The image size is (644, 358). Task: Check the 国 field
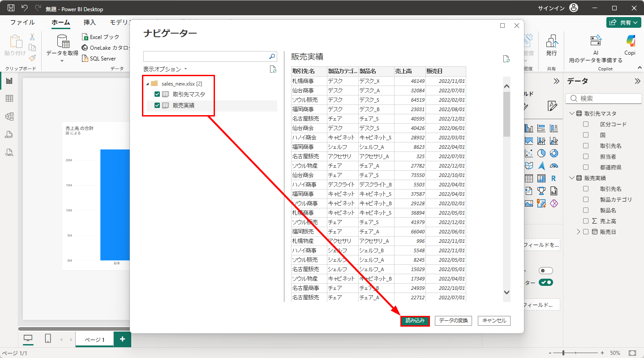pyautogui.click(x=586, y=135)
